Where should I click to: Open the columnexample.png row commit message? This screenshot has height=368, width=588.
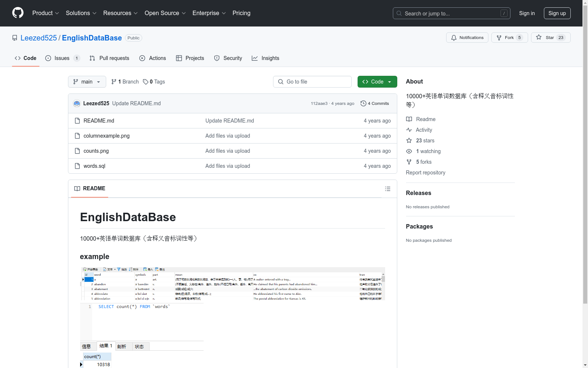pos(228,136)
